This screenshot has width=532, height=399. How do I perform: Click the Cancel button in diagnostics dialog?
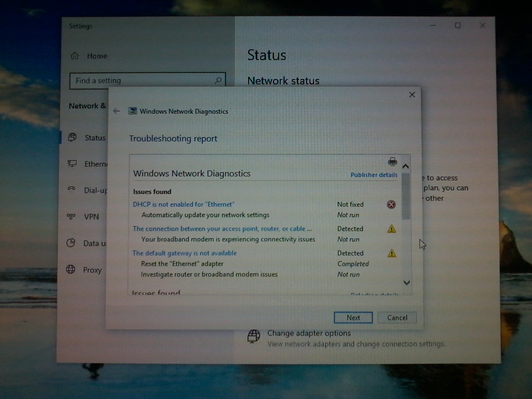click(x=397, y=318)
